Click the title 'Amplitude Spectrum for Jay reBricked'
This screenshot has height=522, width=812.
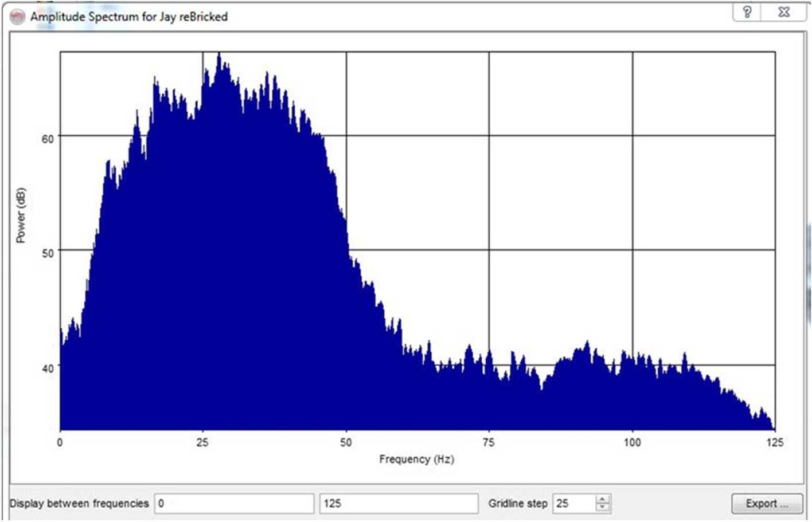coord(129,17)
